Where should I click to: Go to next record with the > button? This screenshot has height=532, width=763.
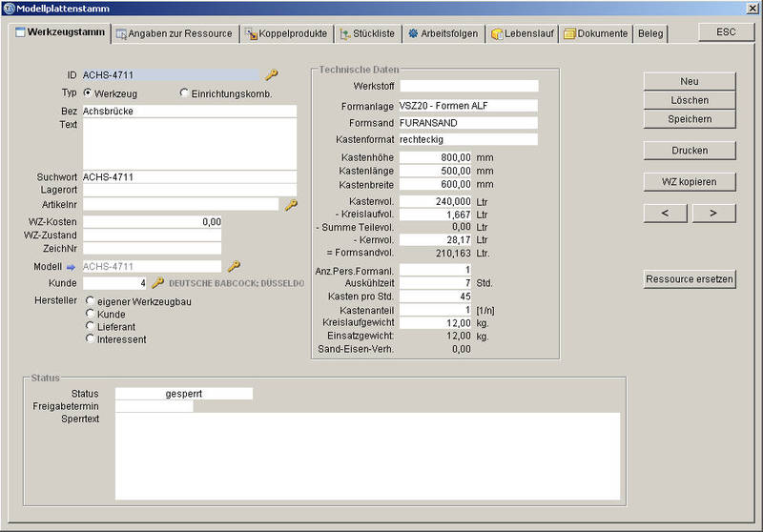pyautogui.click(x=713, y=213)
